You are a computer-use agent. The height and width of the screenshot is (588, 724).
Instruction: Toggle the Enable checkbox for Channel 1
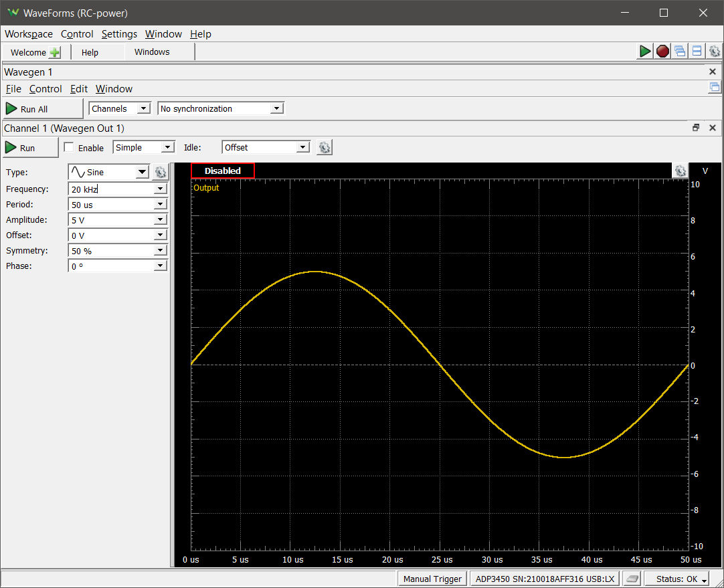pos(69,147)
